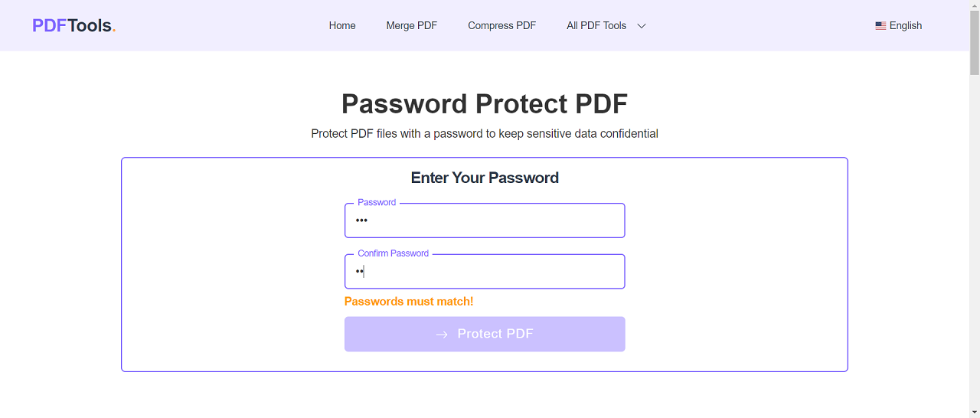Navigate to Compress PDF
This screenshot has width=980, height=418.
coord(501,25)
